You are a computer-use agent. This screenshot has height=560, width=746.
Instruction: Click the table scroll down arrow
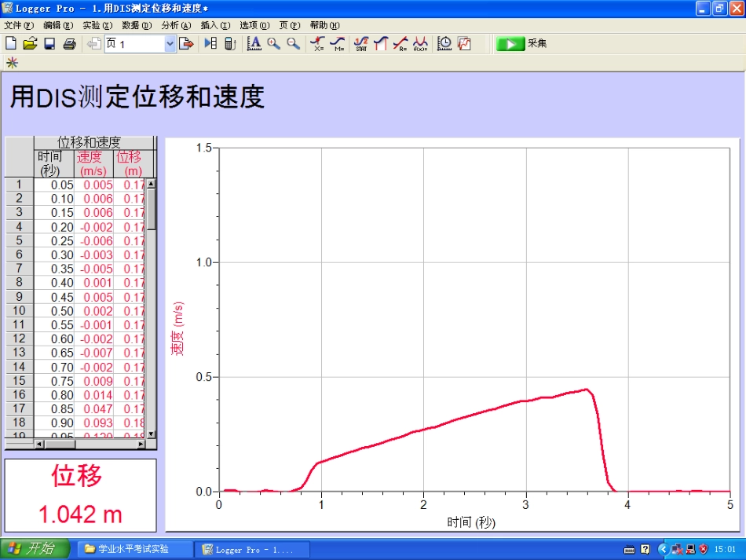pos(152,434)
